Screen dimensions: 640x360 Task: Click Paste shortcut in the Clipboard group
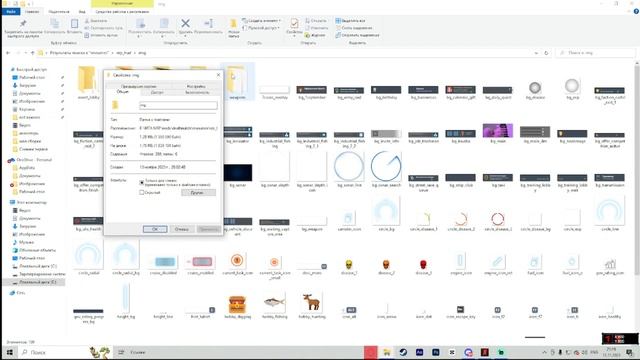click(101, 35)
